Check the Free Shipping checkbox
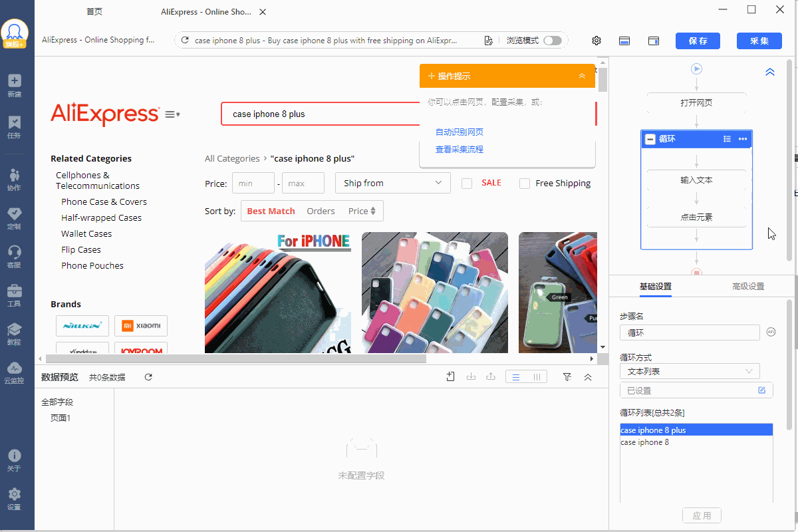 coord(525,183)
